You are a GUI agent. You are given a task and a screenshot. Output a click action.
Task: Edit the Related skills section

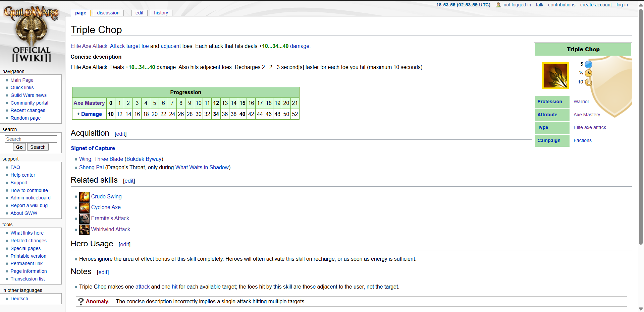(x=129, y=181)
